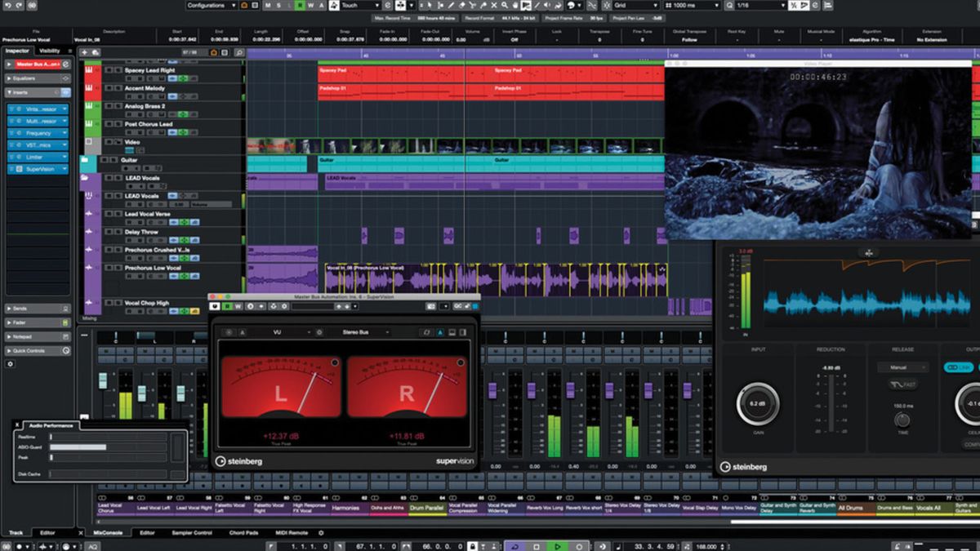This screenshot has width=980, height=551.
Task: Click the tempo value field showing 168.000
Action: (706, 545)
